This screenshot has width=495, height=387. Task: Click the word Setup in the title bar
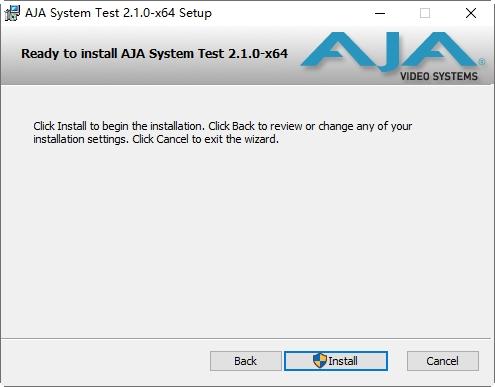[195, 14]
